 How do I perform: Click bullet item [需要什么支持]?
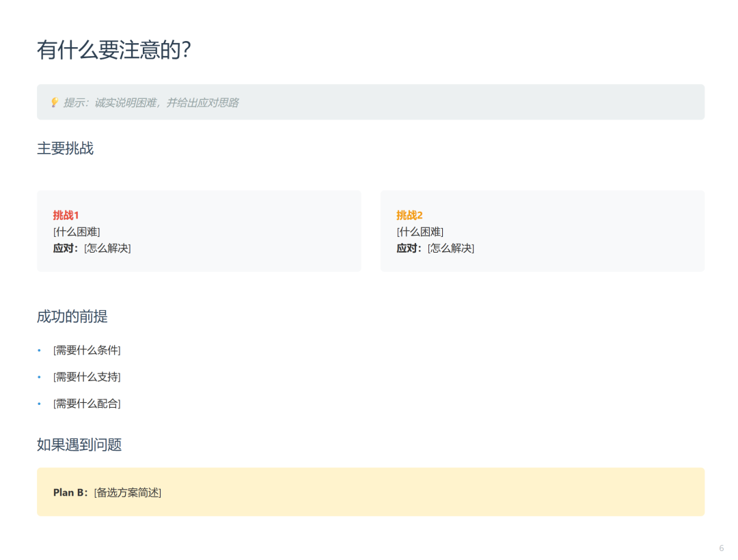tap(87, 376)
